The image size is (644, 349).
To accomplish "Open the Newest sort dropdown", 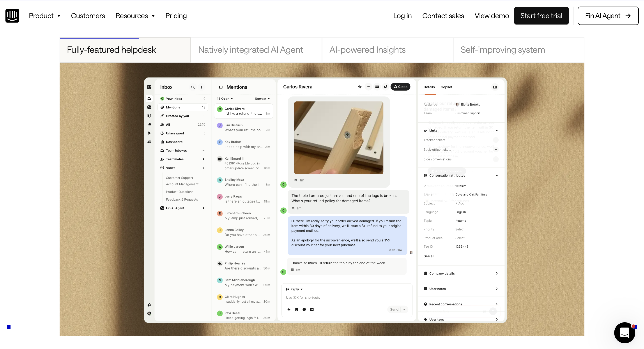I will tap(262, 99).
